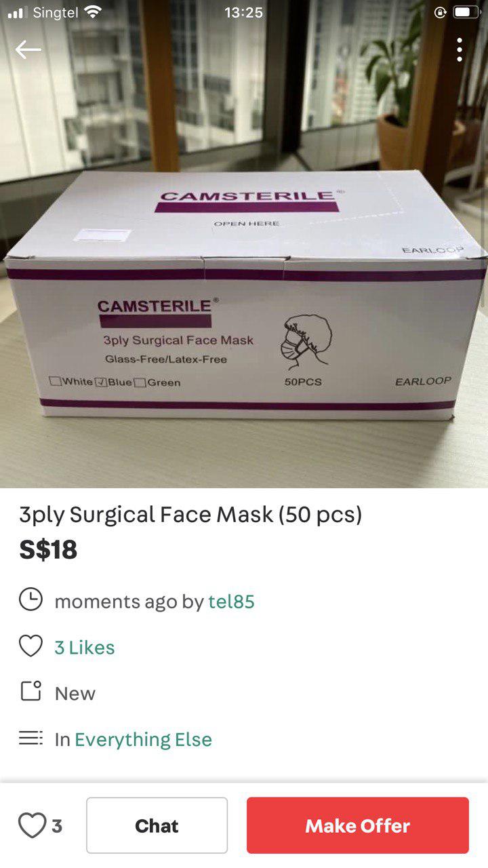Tap the like count number at bottom
The width and height of the screenshot is (488, 868).
point(57,826)
